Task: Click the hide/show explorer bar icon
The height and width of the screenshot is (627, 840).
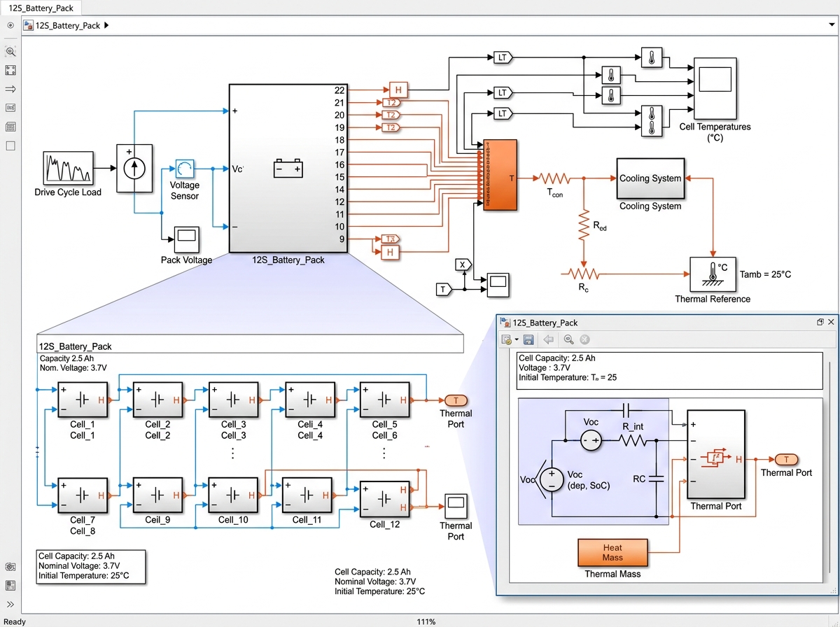Action: (x=10, y=25)
